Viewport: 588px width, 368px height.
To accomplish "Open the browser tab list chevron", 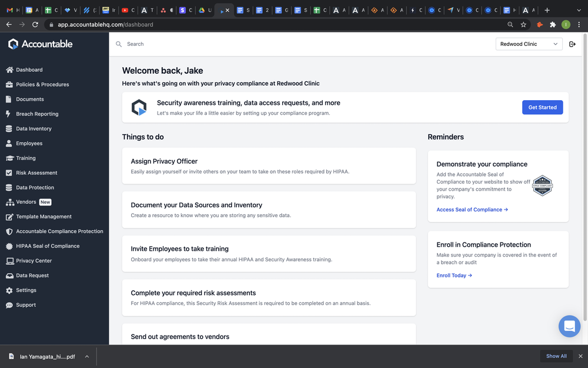I will point(579,10).
